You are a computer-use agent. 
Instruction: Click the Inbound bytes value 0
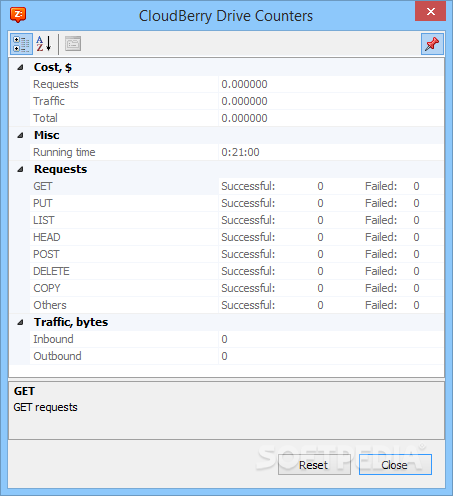click(224, 339)
